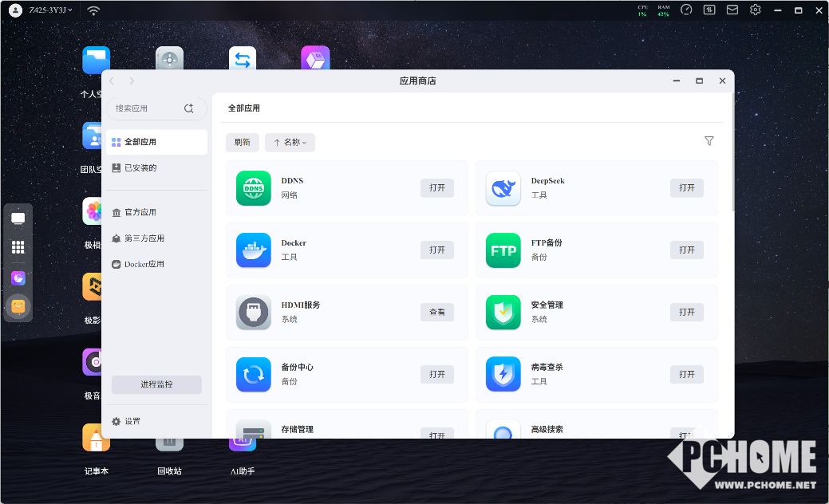The height and width of the screenshot is (504, 829).
Task: Click the Docker app icon
Action: [254, 250]
